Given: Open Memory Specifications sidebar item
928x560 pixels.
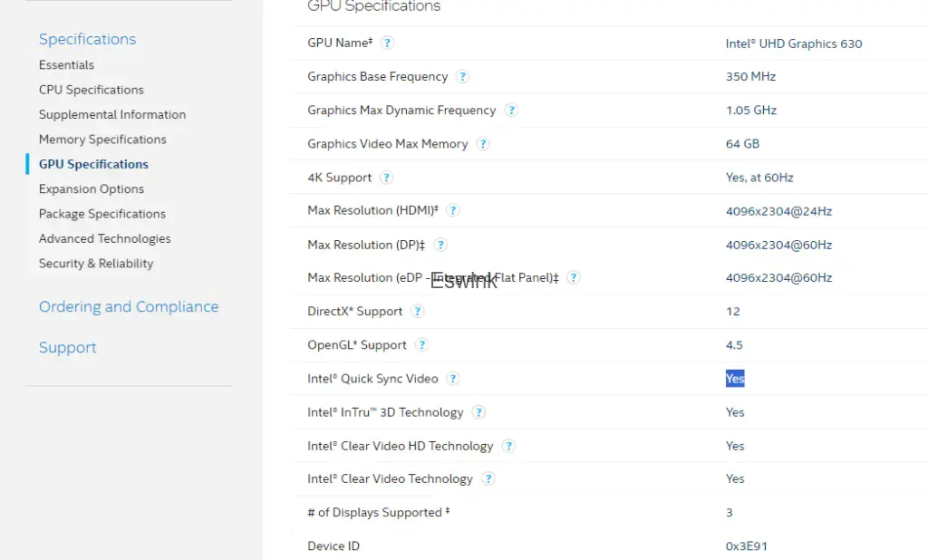Looking at the screenshot, I should tap(102, 140).
